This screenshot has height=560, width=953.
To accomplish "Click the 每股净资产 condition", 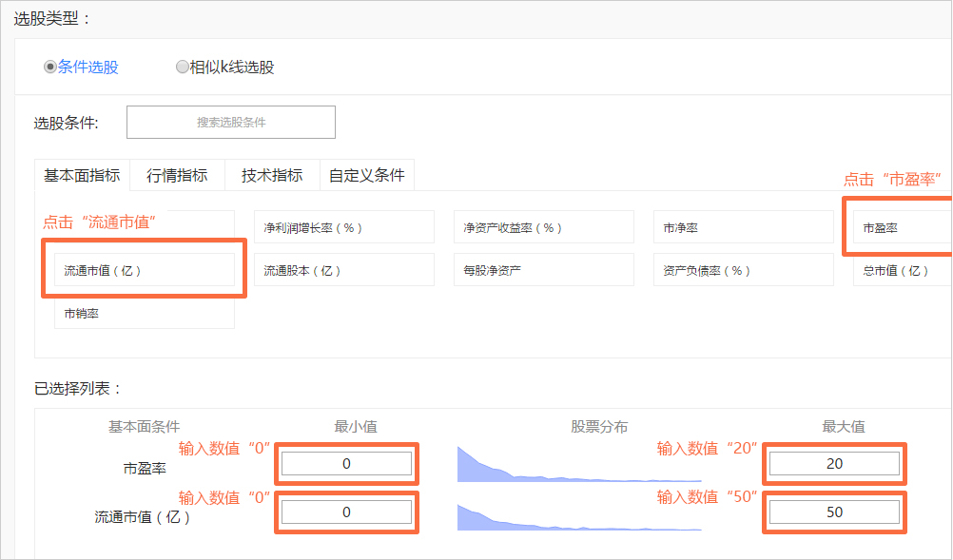I will (544, 270).
